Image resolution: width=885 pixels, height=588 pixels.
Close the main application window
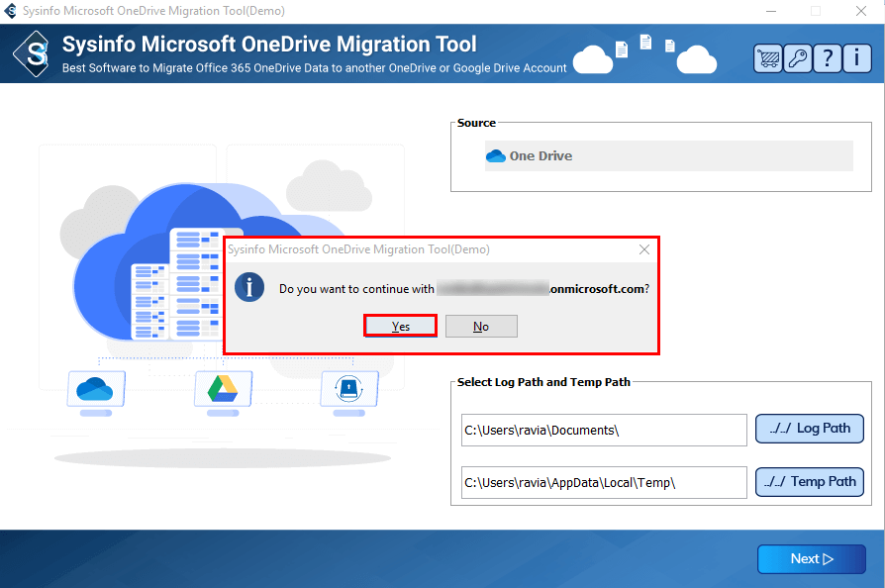[860, 11]
